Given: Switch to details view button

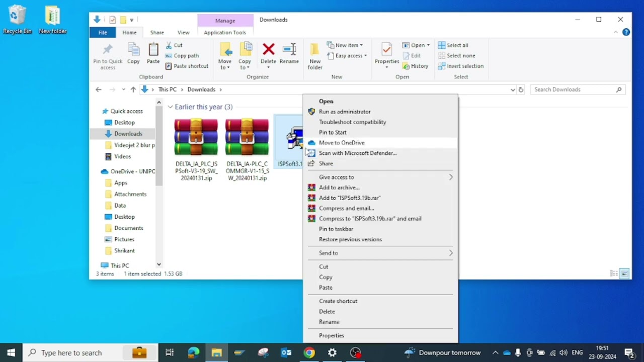Looking at the screenshot, I should click(x=614, y=274).
